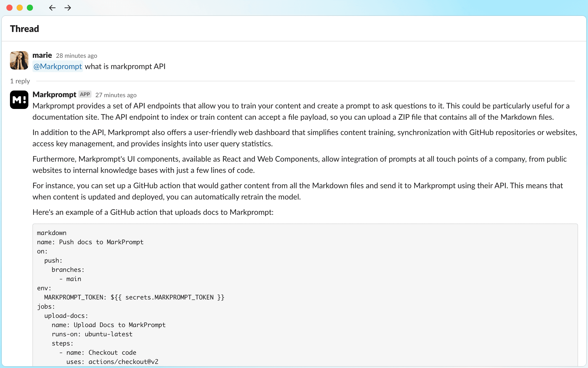Click the MARKPROMPT_TOKEN line in code

134,297
